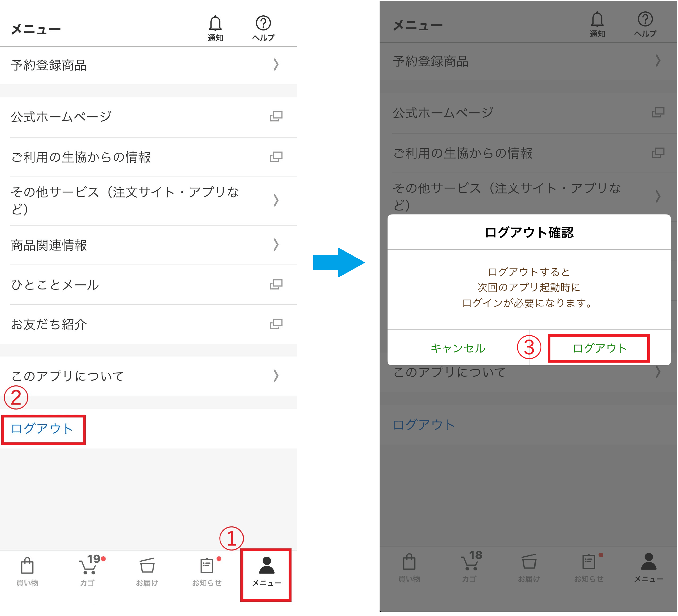Expand 商品関連情報 chevron arrow
This screenshot has width=678, height=616.
(276, 245)
